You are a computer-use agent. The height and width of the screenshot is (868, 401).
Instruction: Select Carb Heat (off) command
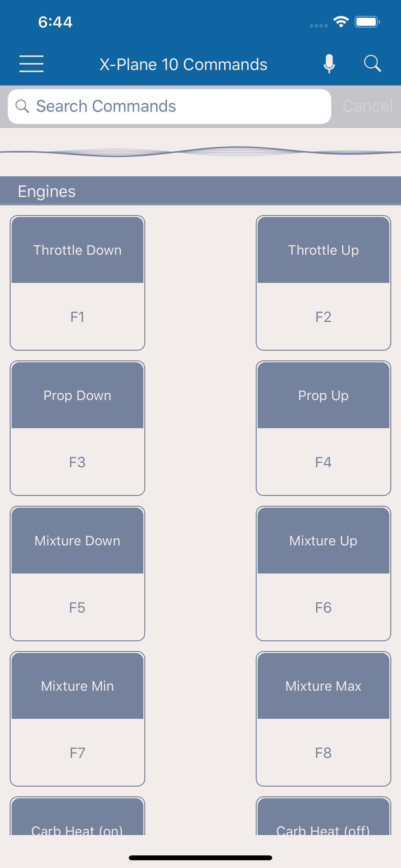[323, 816]
